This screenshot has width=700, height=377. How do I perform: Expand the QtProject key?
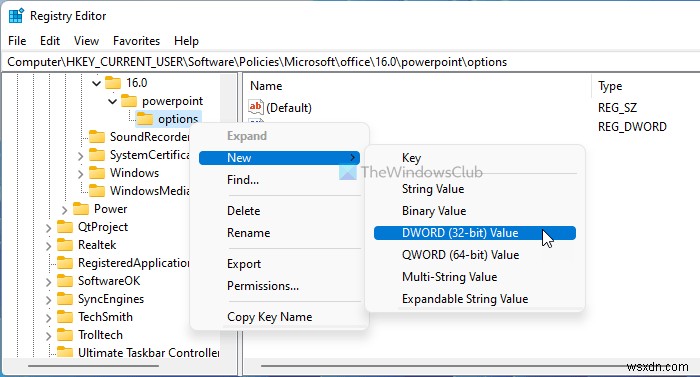(48, 228)
